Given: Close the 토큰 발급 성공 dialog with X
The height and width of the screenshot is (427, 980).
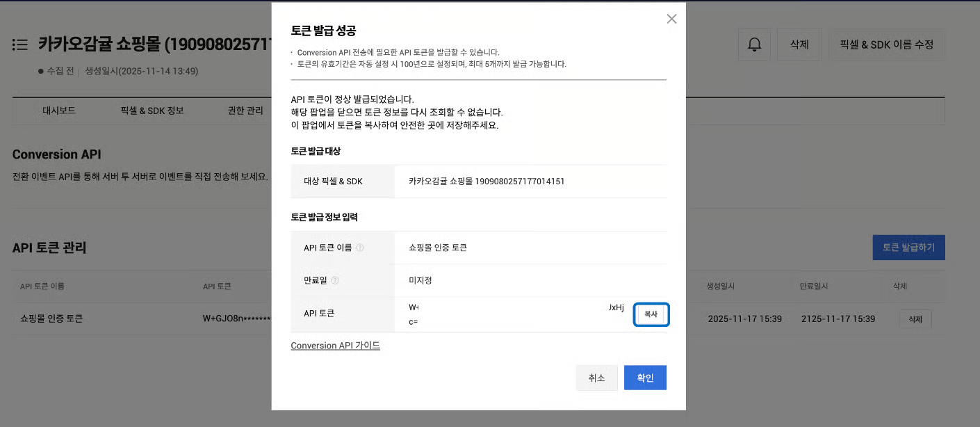Looking at the screenshot, I should click(671, 19).
